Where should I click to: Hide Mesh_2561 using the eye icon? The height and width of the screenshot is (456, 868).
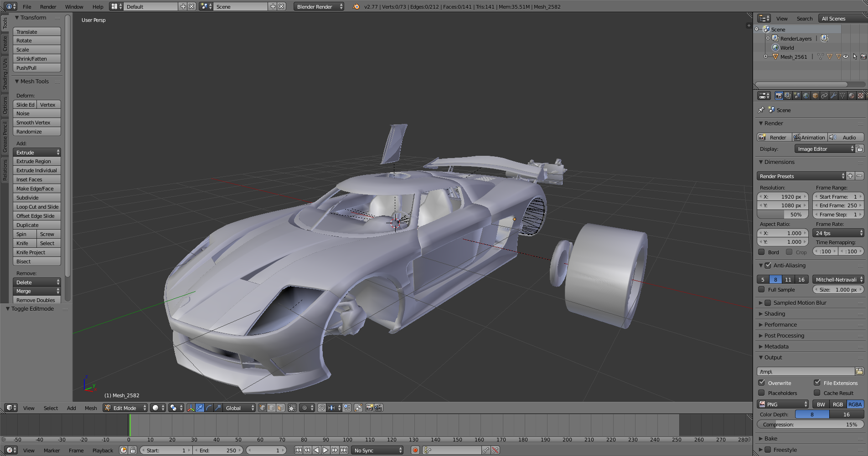846,56
